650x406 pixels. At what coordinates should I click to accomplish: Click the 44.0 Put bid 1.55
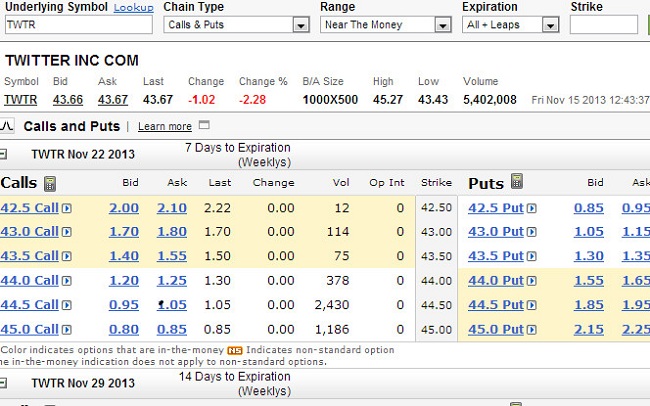(589, 280)
